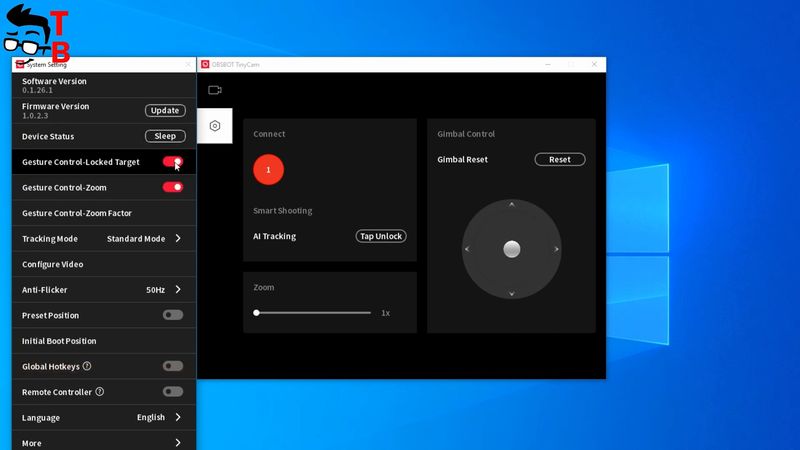800x450 pixels.
Task: Click the gimbal joystick center knob
Action: pos(512,249)
